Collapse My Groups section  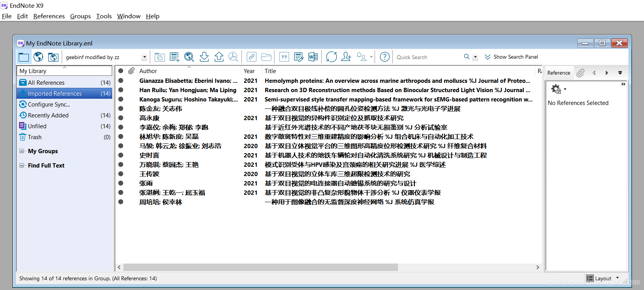pyautogui.click(x=22, y=151)
